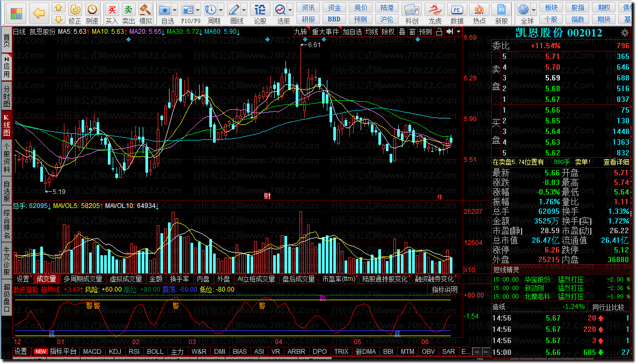The width and height of the screenshot is (637, 364).
Task: Open the 自选 favorites folder icon
Action: coord(165,9)
